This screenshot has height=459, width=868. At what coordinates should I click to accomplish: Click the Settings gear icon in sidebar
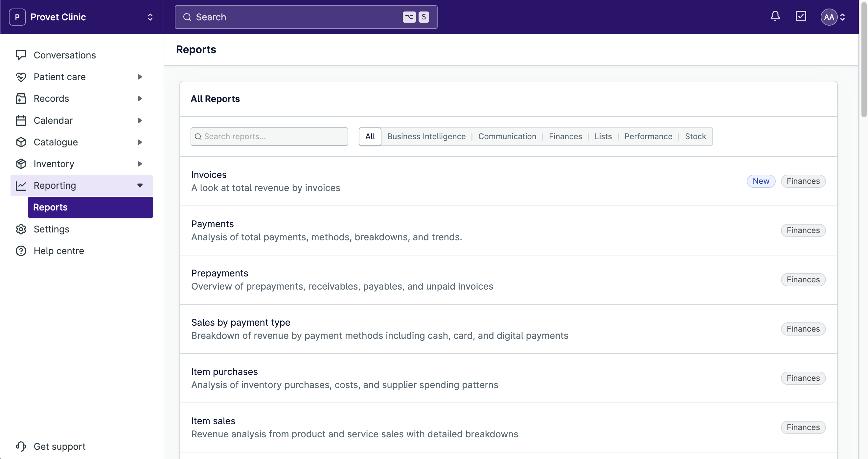21,229
